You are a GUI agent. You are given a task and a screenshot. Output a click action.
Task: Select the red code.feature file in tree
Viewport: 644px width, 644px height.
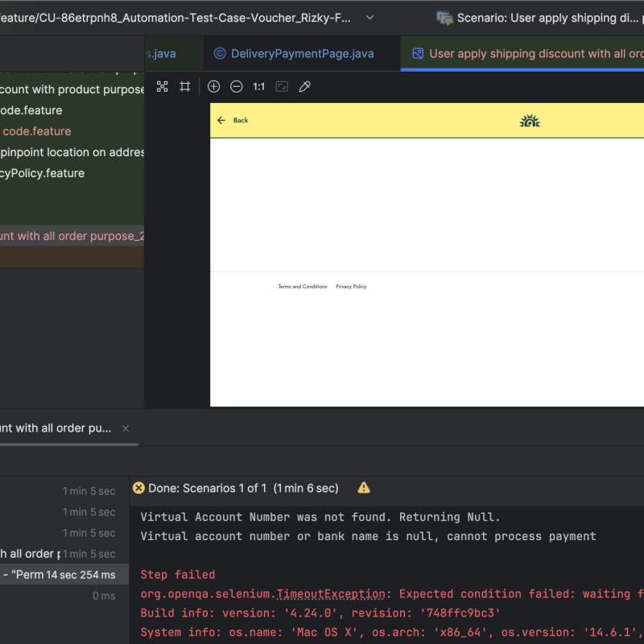[x=36, y=131]
